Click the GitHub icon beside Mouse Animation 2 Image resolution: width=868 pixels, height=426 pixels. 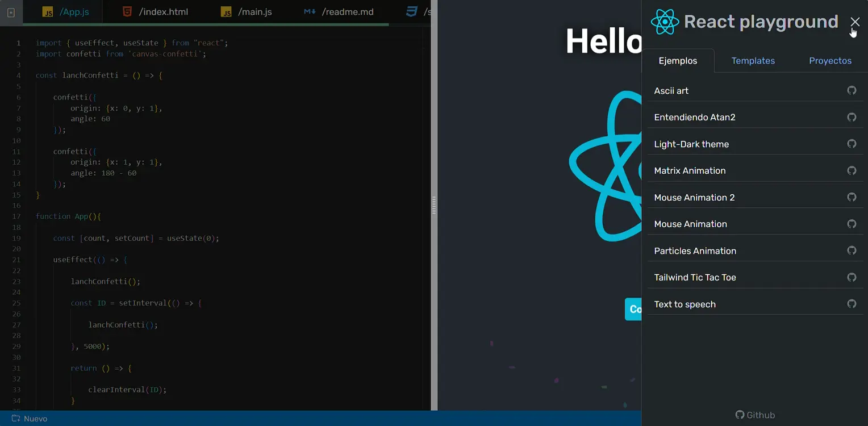[851, 197]
